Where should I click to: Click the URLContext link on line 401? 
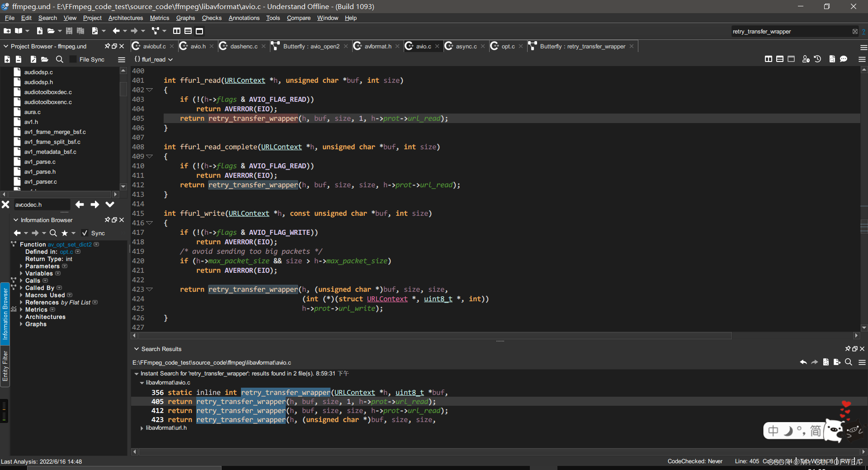245,81
